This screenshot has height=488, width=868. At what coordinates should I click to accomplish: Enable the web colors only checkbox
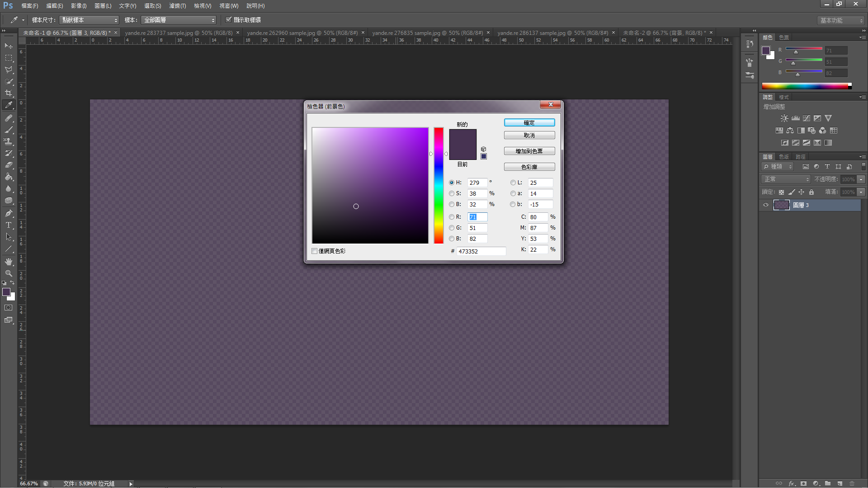315,251
